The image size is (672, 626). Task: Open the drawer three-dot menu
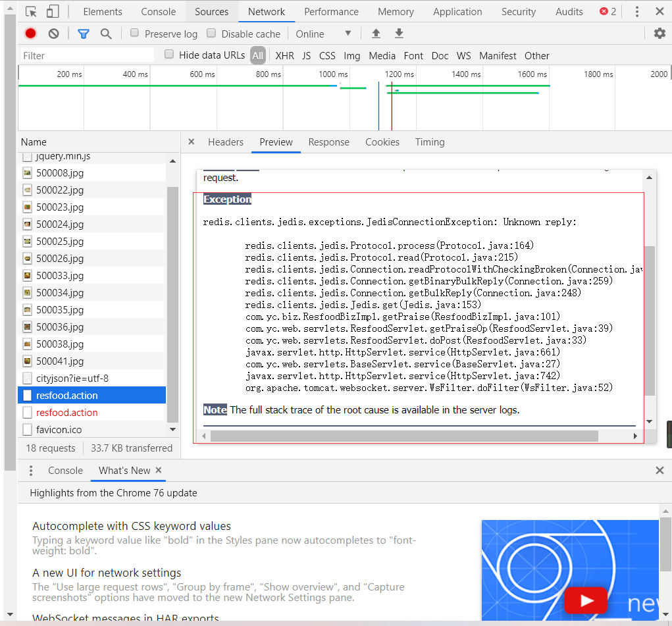31,471
